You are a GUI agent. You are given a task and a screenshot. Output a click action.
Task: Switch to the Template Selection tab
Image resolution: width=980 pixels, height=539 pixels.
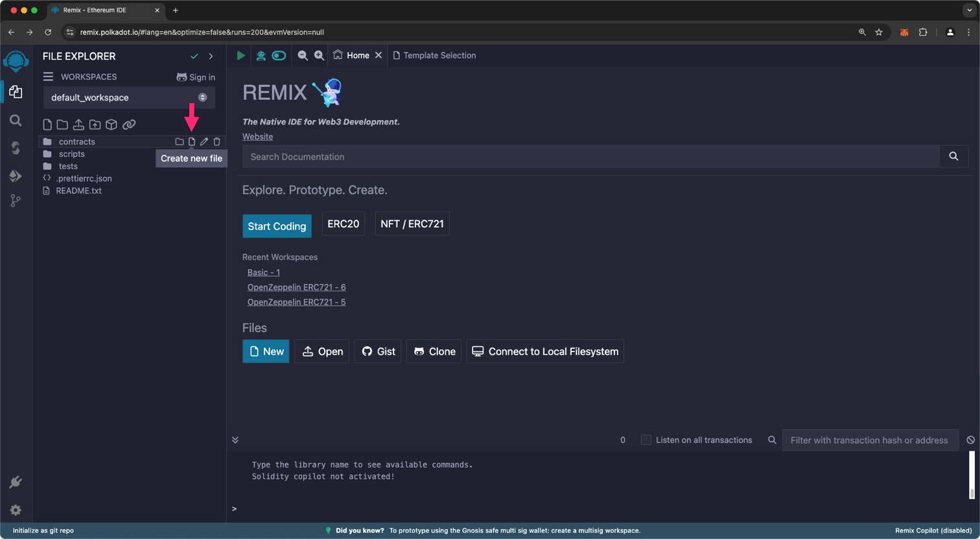click(x=434, y=55)
